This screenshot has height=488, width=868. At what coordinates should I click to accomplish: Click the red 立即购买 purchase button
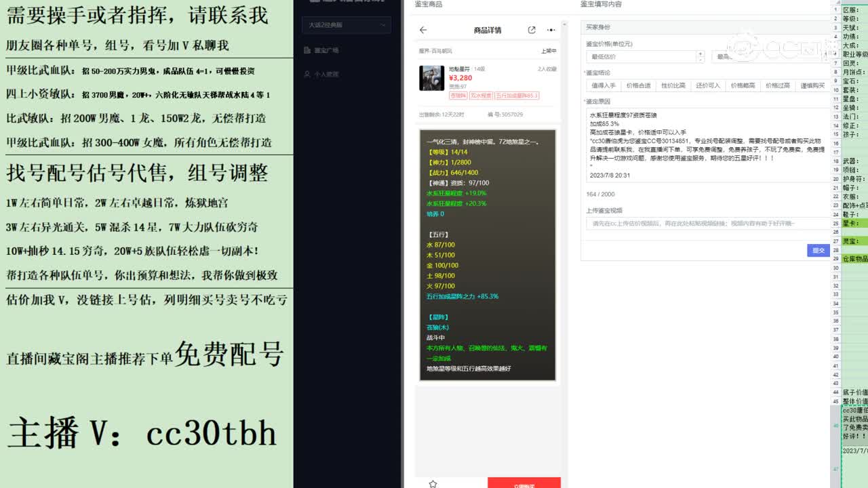524,483
